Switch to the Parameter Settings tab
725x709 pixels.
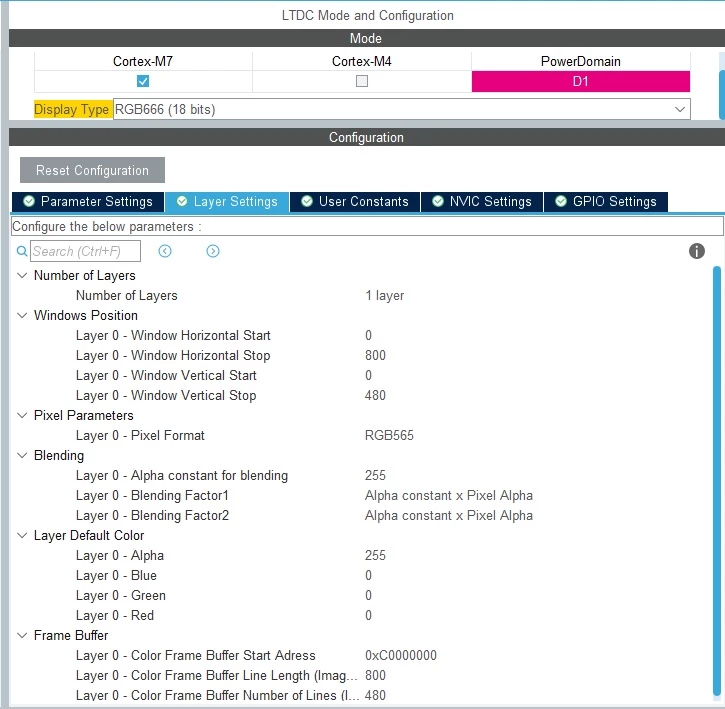(x=88, y=202)
